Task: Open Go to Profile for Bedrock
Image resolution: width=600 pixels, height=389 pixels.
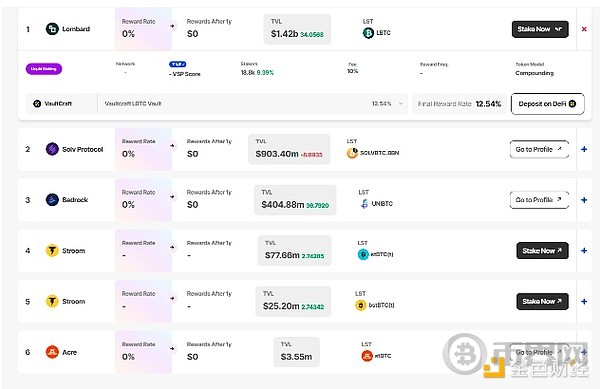Action: (x=539, y=200)
